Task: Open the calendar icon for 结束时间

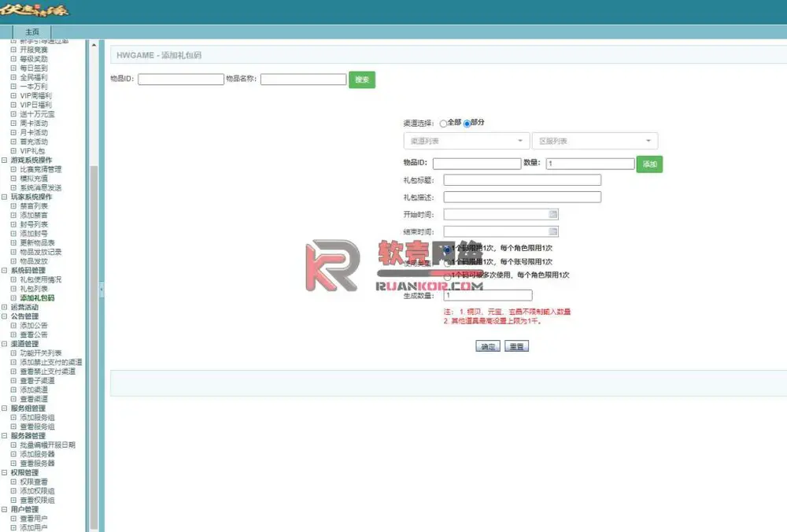Action: pyautogui.click(x=552, y=231)
